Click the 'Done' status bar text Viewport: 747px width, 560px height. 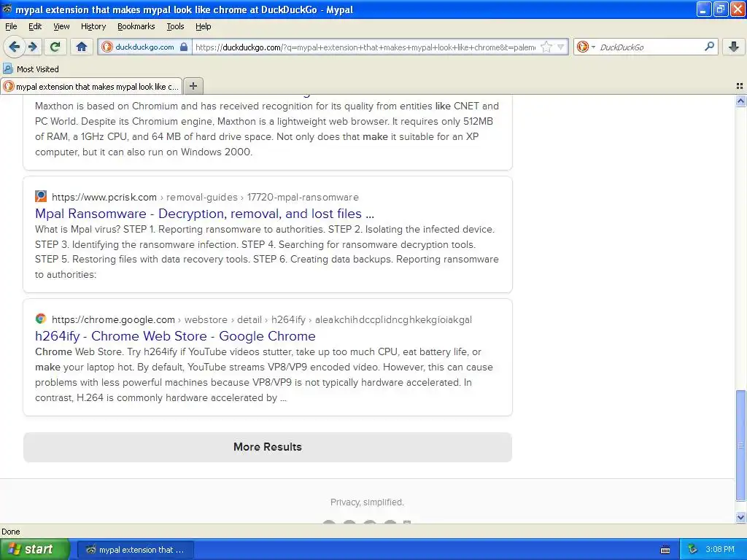pyautogui.click(x=10, y=532)
